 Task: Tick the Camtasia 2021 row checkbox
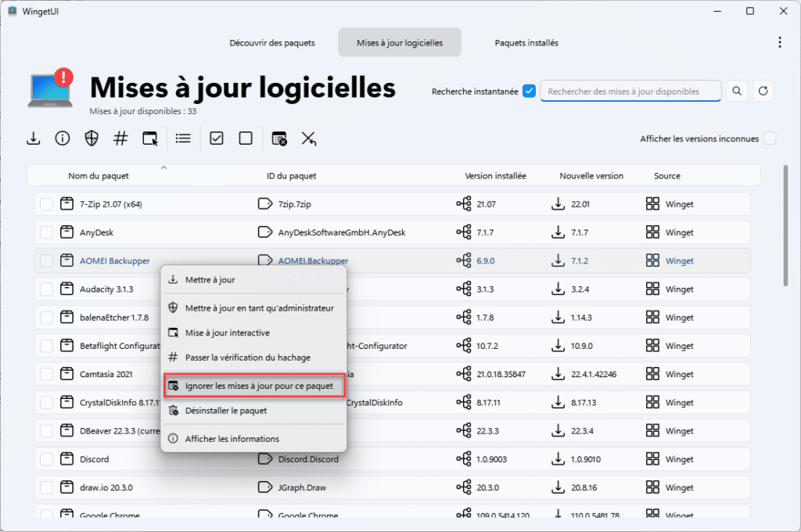[x=46, y=375]
